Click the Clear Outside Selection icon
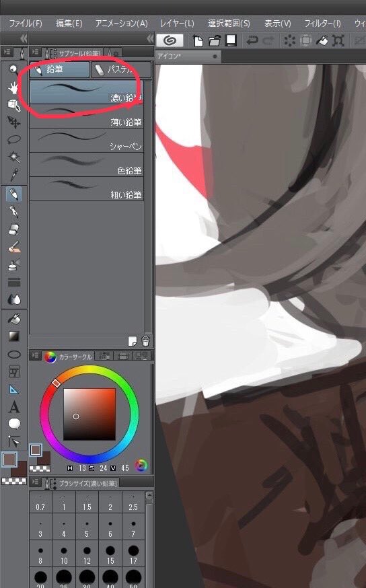366x588 pixels. pos(305,40)
